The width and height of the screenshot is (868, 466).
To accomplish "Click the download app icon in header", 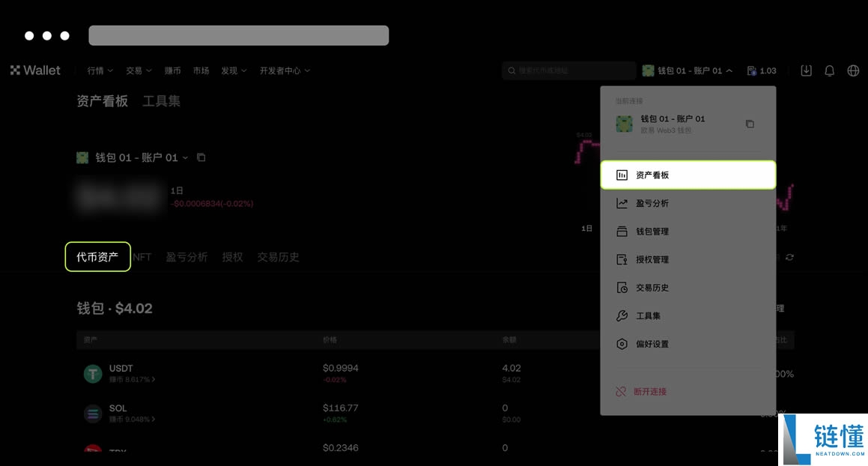I will coord(806,70).
